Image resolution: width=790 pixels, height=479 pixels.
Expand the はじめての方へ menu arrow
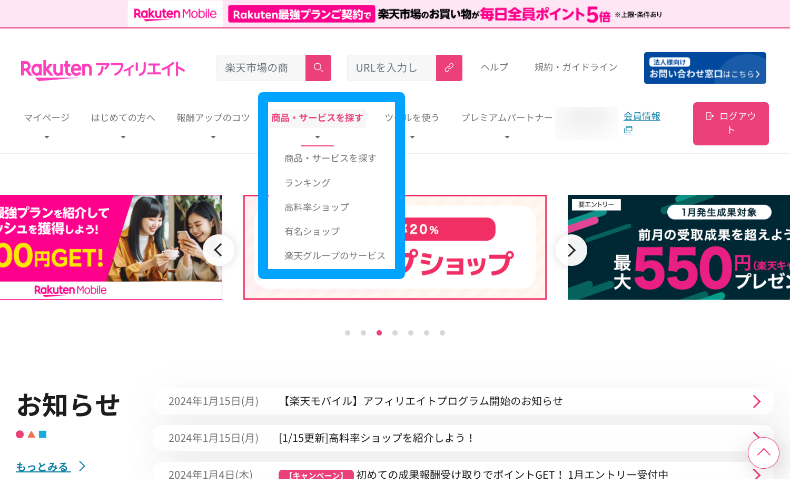pos(123,137)
